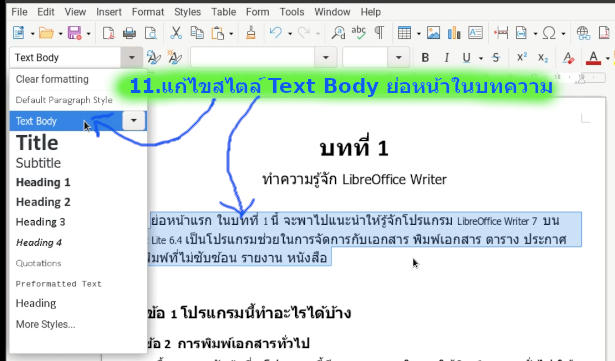
Task: Toggle formatting marks pilcrow icon
Action: (x=379, y=33)
